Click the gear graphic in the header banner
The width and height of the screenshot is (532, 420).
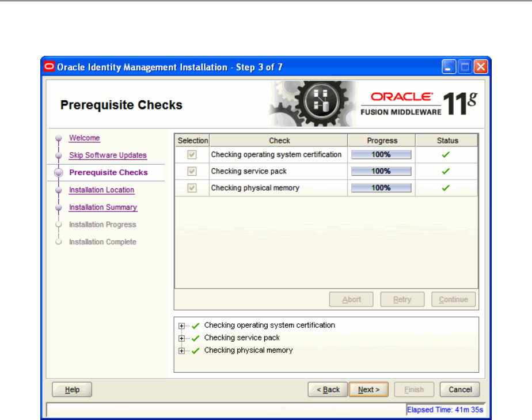click(314, 104)
